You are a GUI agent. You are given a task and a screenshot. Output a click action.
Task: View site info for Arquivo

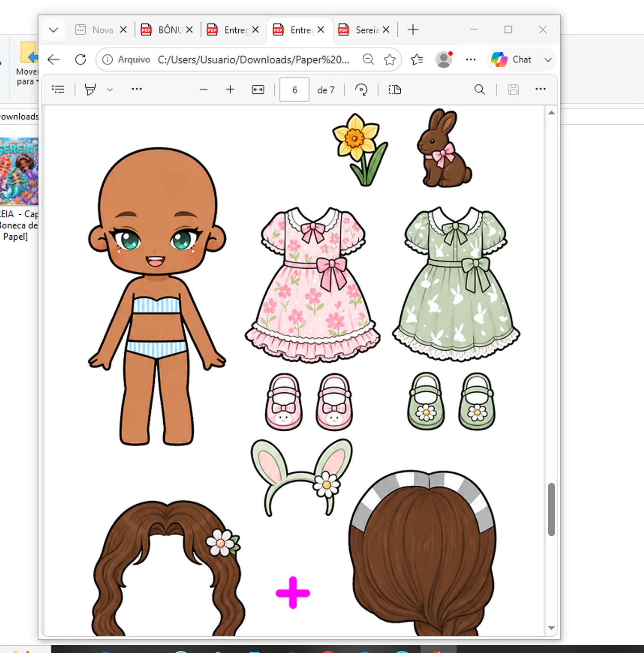pos(126,59)
